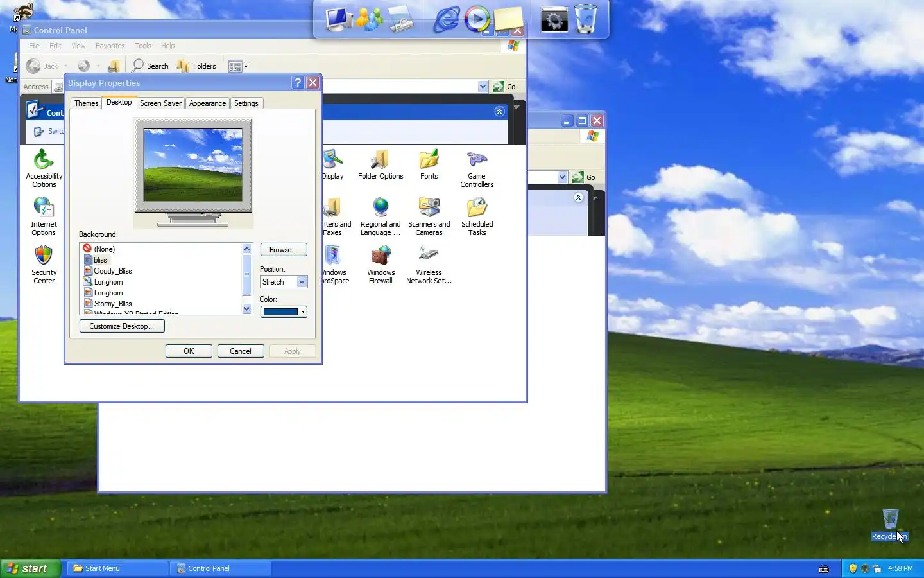The height and width of the screenshot is (578, 924).
Task: Open the Start button
Action: pyautogui.click(x=30, y=568)
